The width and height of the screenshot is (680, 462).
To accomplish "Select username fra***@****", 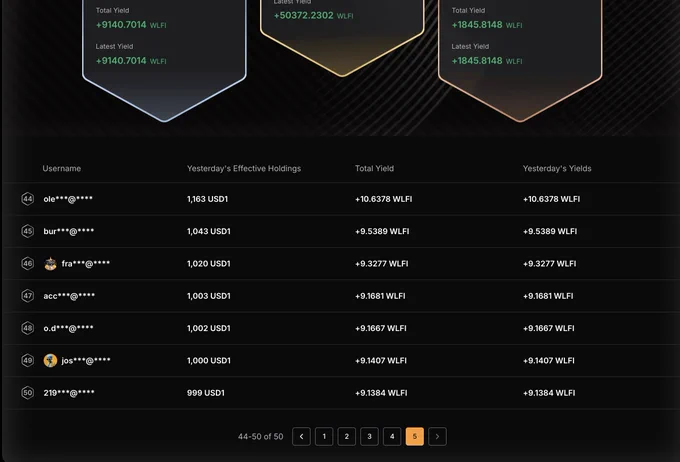I will [86, 264].
